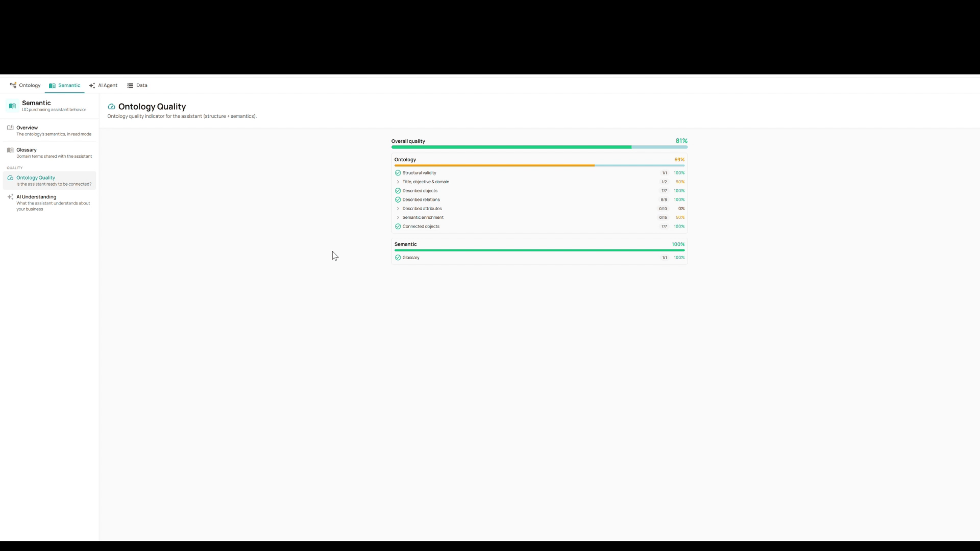Open the Overview sidebar item text
The width and height of the screenshot is (980, 551).
27,128
